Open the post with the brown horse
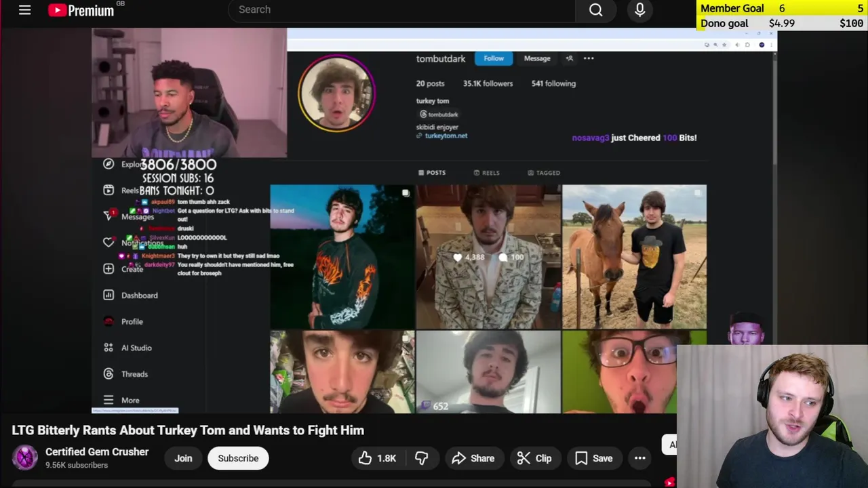The image size is (868, 488). coord(634,256)
